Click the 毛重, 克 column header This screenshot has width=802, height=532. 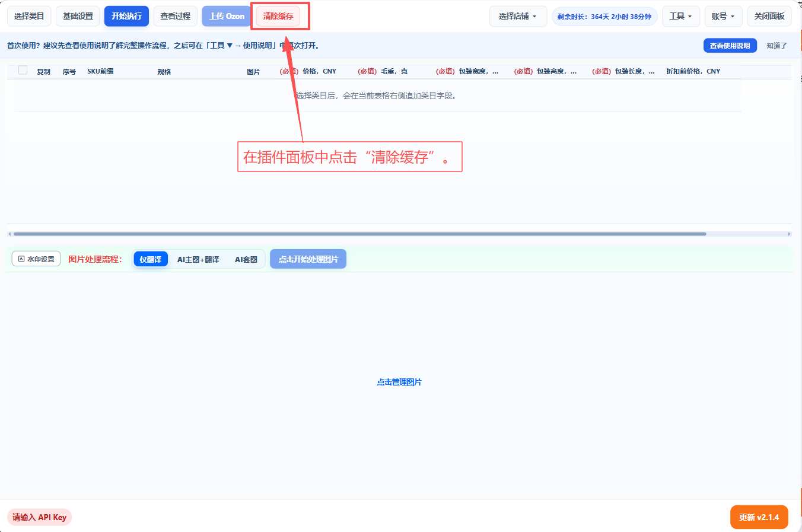[x=383, y=71]
